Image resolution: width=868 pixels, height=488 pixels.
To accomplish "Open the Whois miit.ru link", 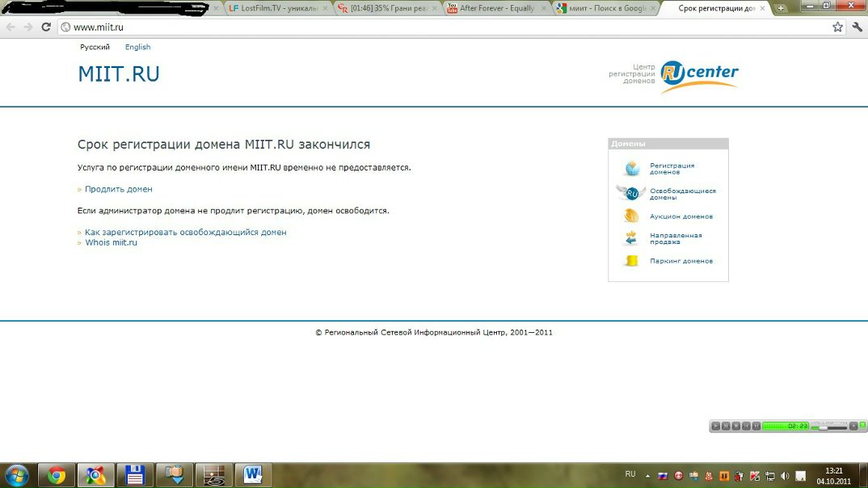I will [111, 242].
